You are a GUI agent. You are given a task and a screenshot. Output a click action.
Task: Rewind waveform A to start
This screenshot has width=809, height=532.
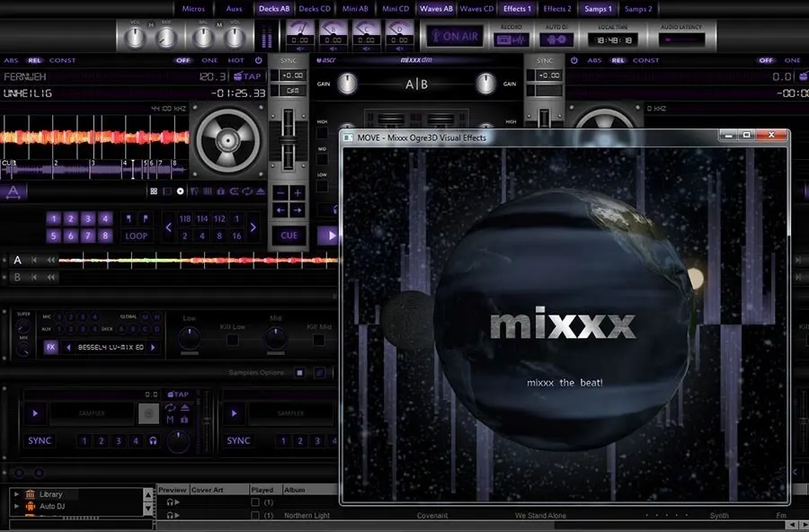(x=34, y=260)
